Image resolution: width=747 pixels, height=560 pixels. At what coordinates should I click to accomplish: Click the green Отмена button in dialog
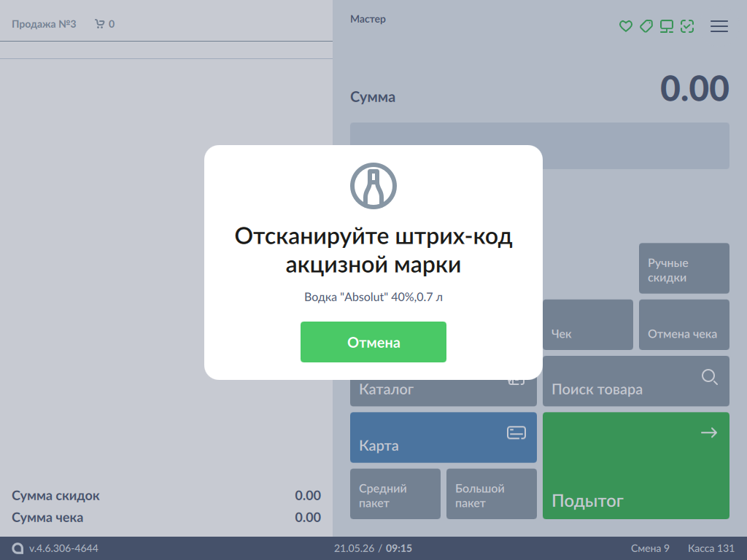(x=373, y=342)
